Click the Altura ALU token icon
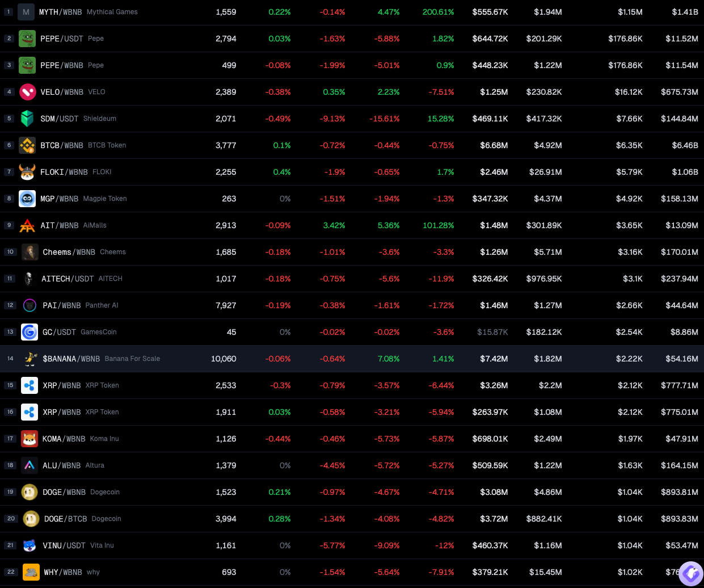Screen dimensions: 704x588 [x=29, y=465]
